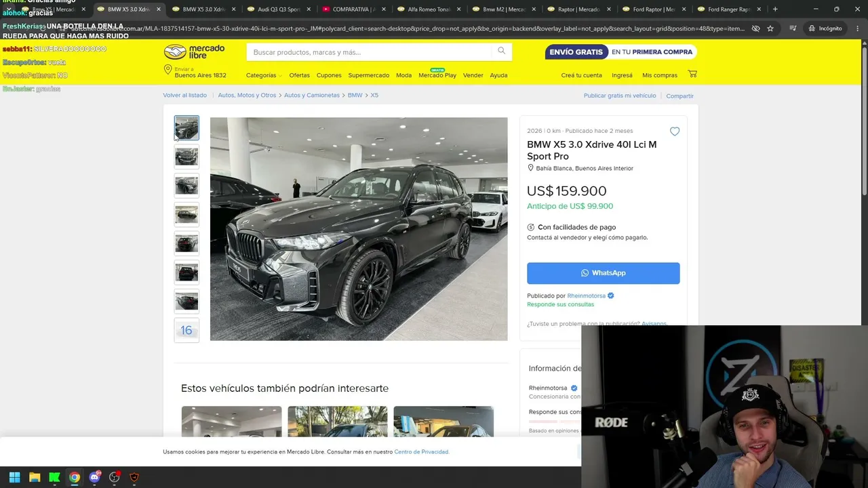Image resolution: width=868 pixels, height=488 pixels.
Task: Click the Mercado Libre logo
Action: tap(194, 52)
